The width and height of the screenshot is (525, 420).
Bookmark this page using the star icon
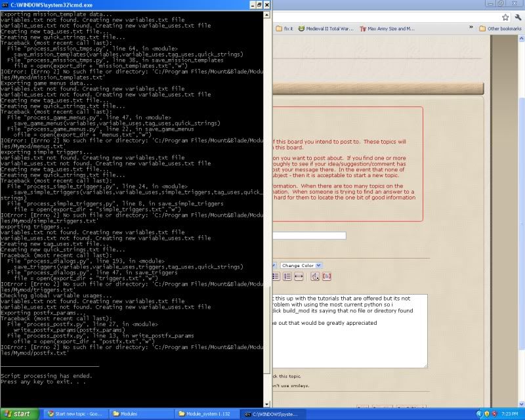click(x=505, y=18)
